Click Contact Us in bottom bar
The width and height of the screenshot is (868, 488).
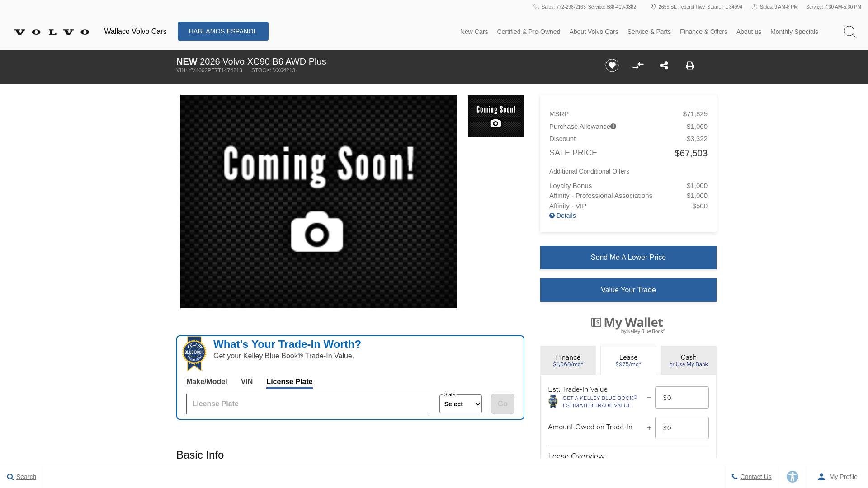(x=751, y=477)
